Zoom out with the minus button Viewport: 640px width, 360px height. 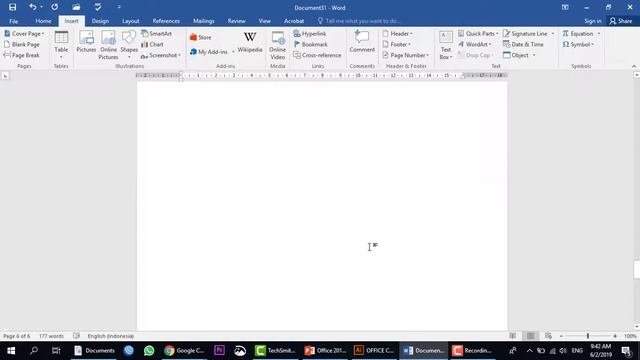click(x=561, y=336)
